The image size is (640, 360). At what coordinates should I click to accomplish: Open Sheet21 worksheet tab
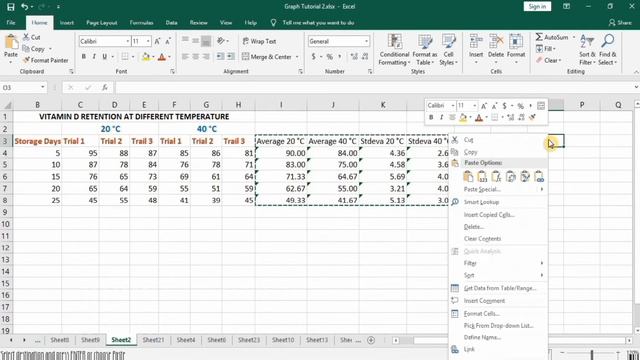153,340
